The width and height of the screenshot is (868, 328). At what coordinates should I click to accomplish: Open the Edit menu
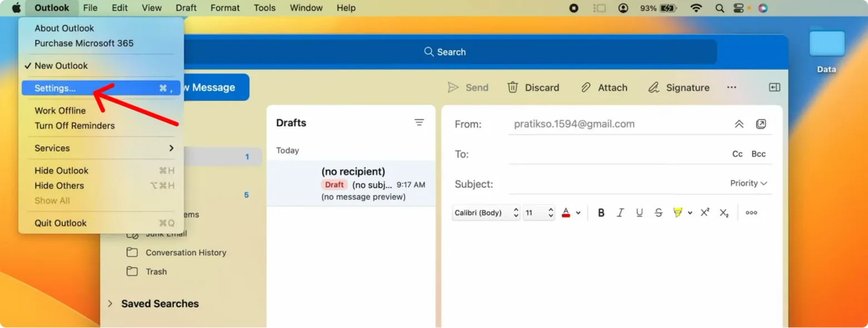(x=120, y=8)
